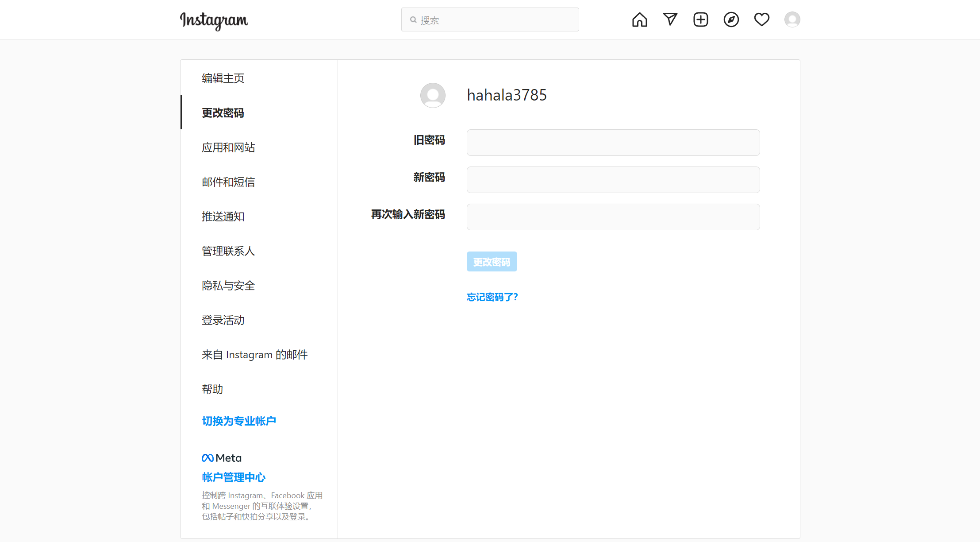Screen dimensions: 980x542
Task: Open the 帐户管理中心 link
Action: (234, 477)
